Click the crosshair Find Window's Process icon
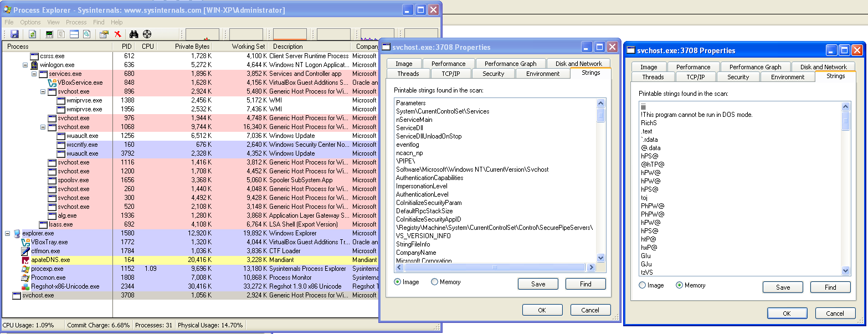 pyautogui.click(x=147, y=34)
